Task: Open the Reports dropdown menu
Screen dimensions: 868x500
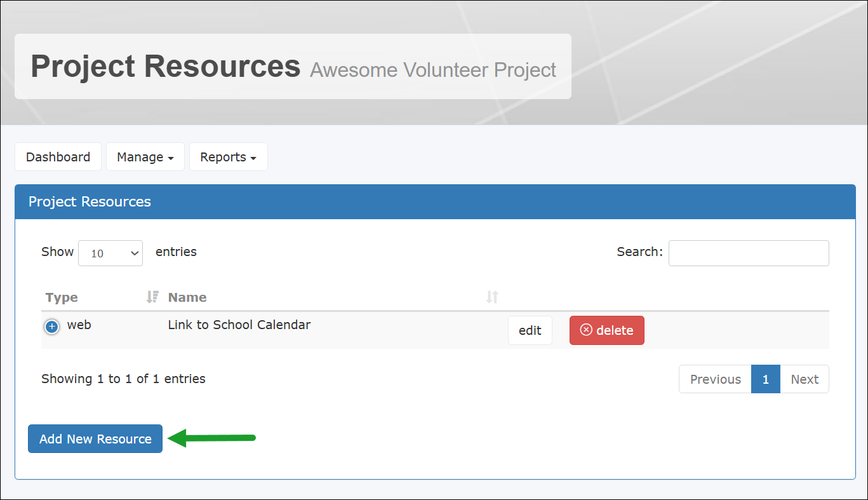Action: point(229,157)
